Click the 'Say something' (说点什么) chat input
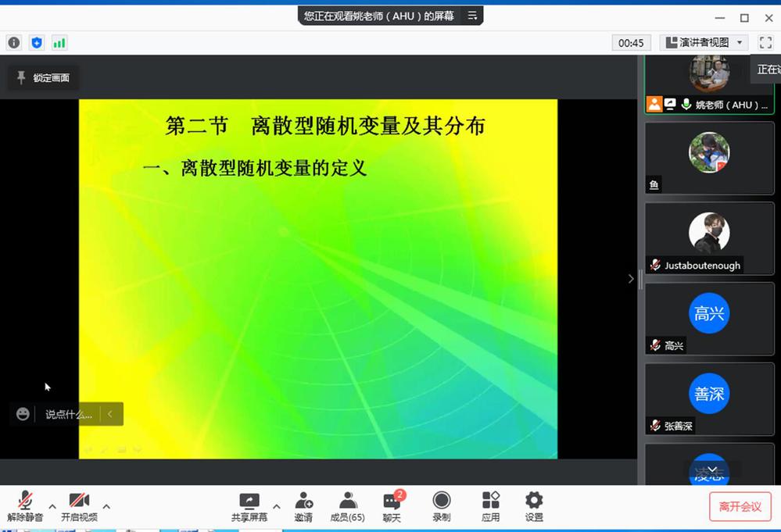 [x=68, y=415]
